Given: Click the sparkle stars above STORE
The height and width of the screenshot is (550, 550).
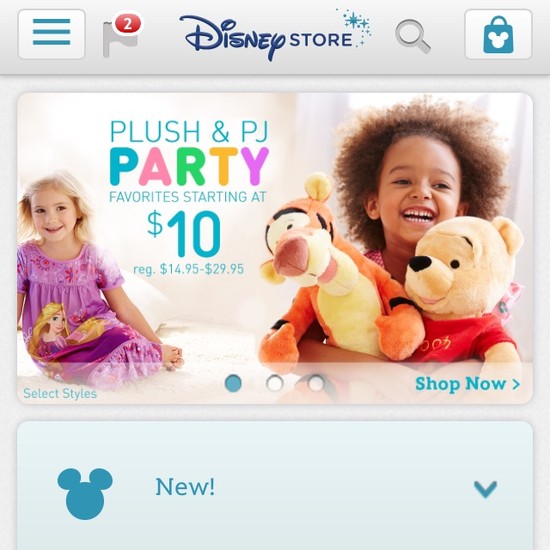Looking at the screenshot, I should [355, 26].
